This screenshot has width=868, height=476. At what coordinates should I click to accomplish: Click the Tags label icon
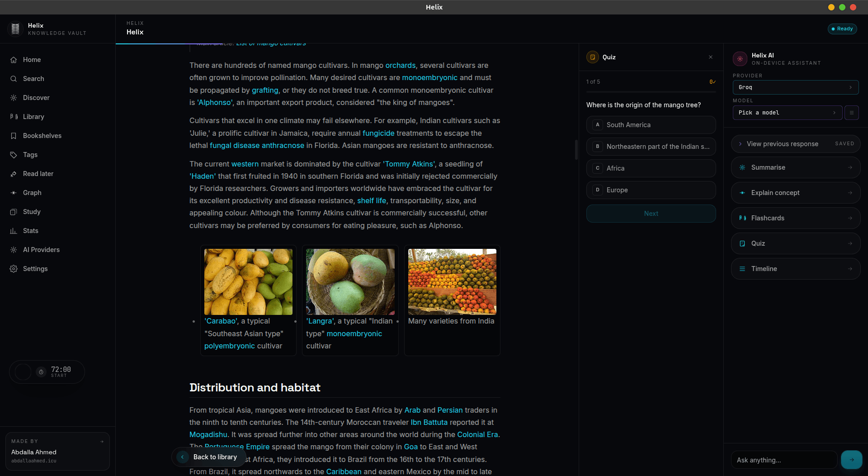coord(14,155)
